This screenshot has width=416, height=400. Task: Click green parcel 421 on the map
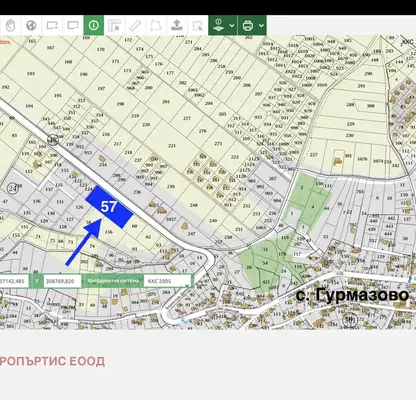coord(266,282)
